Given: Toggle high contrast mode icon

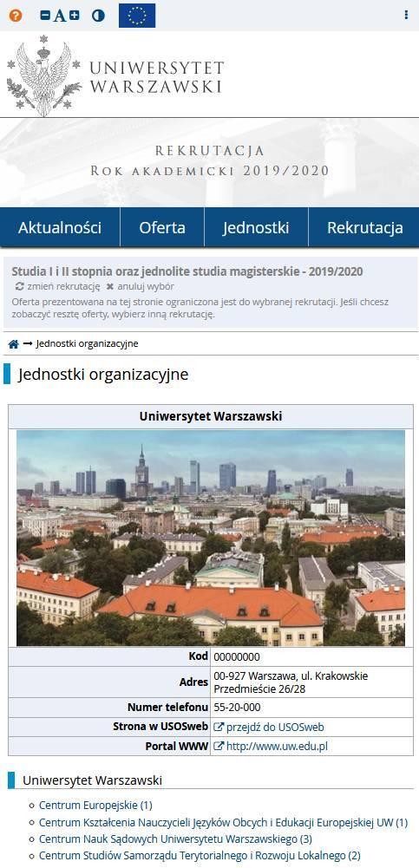Looking at the screenshot, I should (x=99, y=16).
